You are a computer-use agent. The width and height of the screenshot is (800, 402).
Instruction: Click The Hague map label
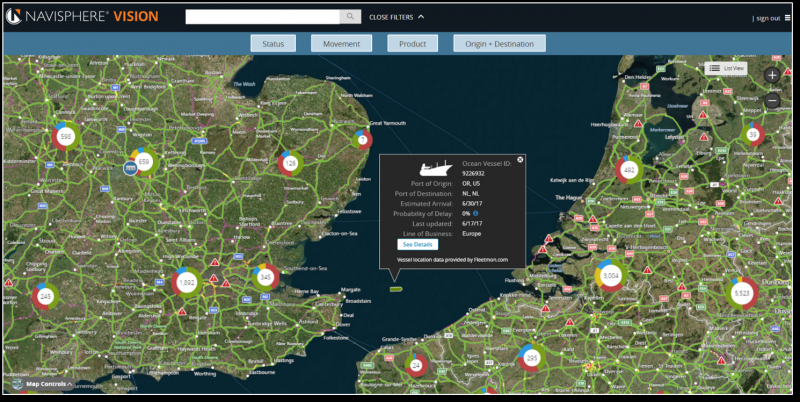pyautogui.click(x=566, y=197)
